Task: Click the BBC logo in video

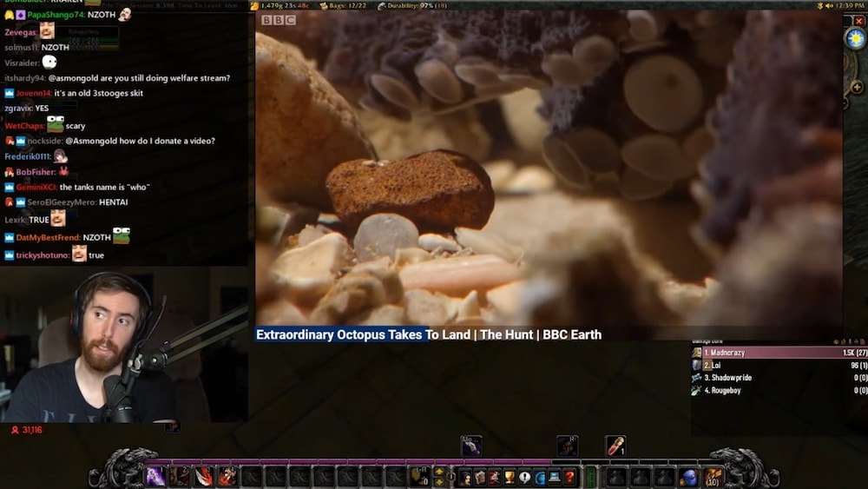Action: pos(279,20)
